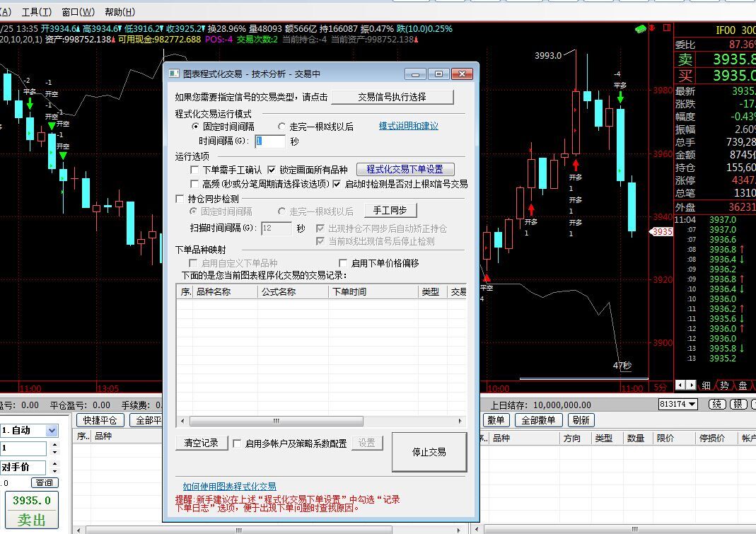Click the 银 round button near account
The width and height of the screenshot is (756, 534).
(x=738, y=404)
